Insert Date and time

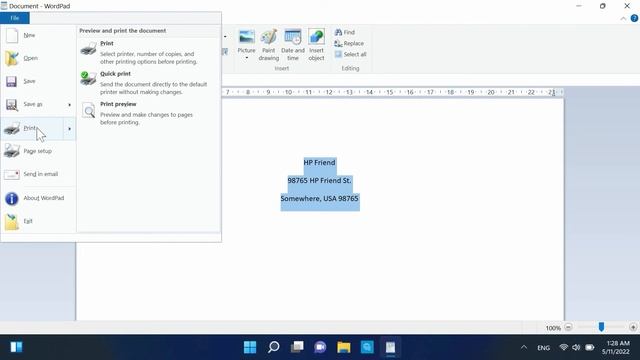pyautogui.click(x=293, y=45)
